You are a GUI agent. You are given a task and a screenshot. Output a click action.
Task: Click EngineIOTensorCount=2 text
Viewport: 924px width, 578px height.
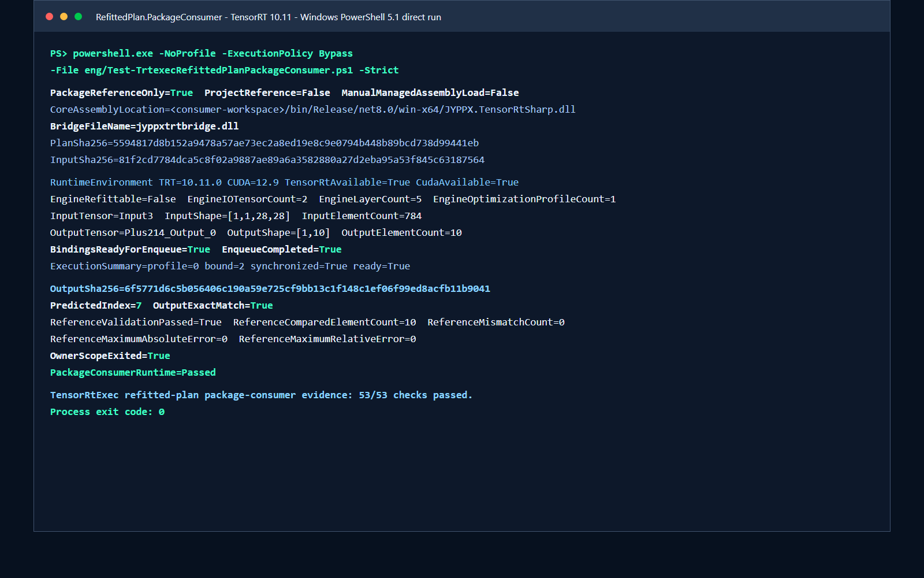click(248, 199)
